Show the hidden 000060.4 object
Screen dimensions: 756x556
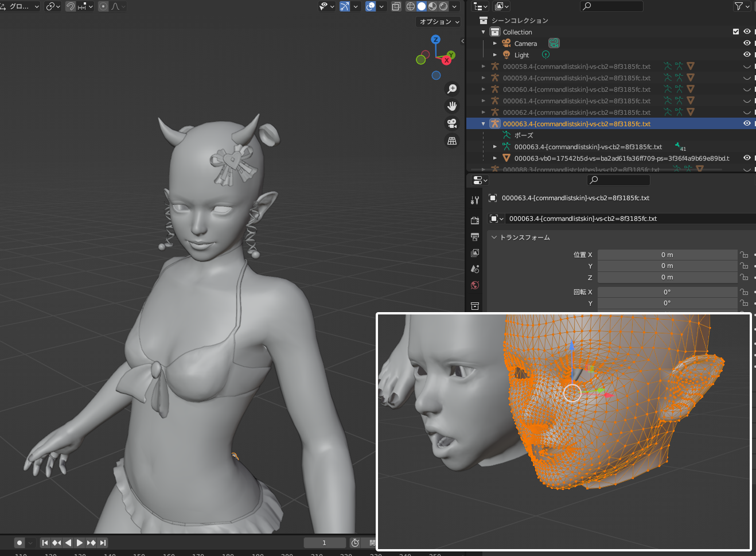tap(747, 90)
